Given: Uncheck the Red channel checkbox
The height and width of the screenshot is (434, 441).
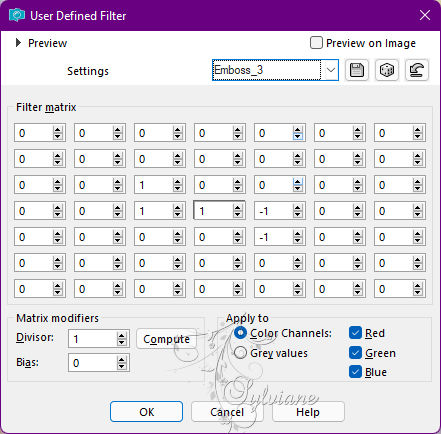Looking at the screenshot, I should pyautogui.click(x=355, y=333).
